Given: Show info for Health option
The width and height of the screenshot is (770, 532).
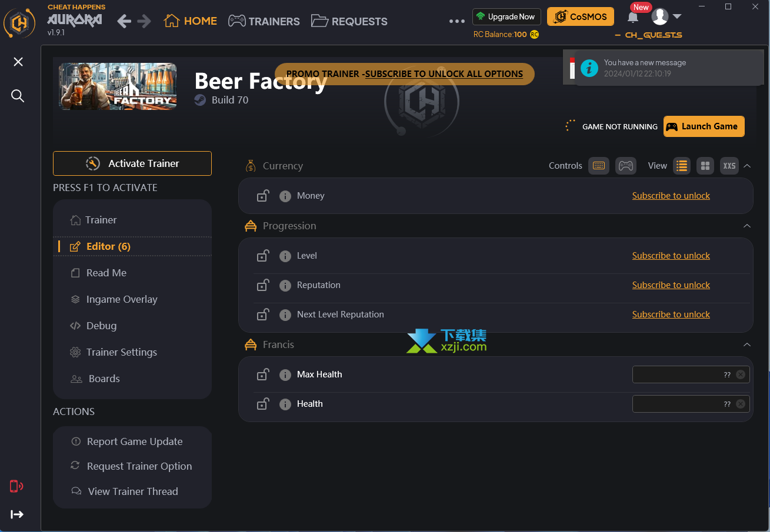Looking at the screenshot, I should click(285, 404).
